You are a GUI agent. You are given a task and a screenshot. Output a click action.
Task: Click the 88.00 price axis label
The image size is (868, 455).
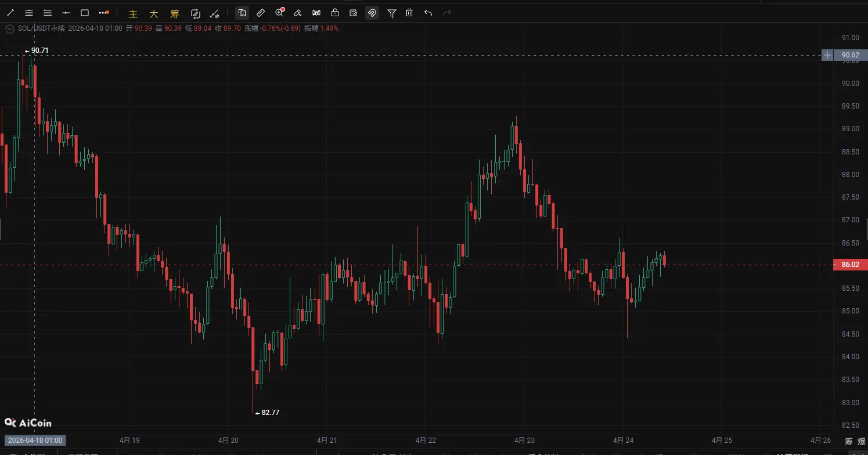(850, 175)
